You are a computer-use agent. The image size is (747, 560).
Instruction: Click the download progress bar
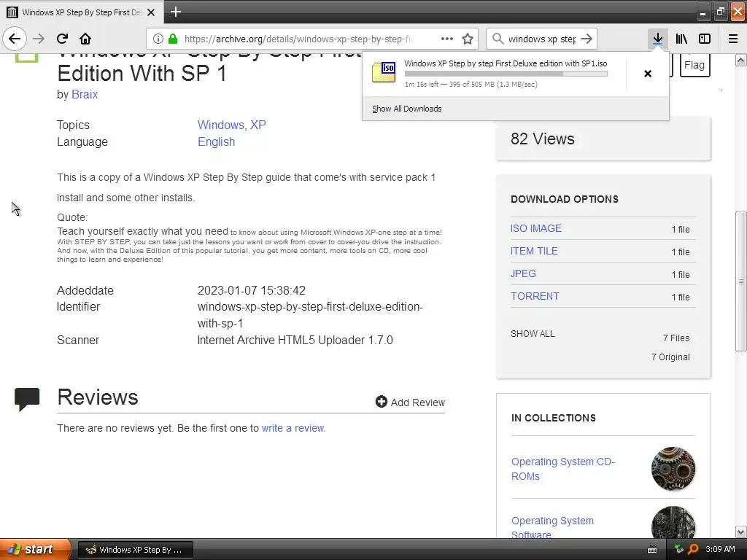click(506, 74)
